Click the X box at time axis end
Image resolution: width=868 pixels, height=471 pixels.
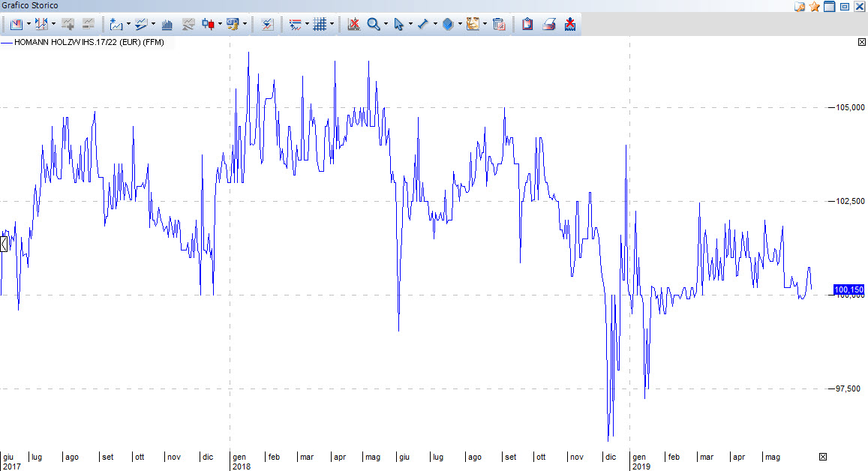tap(823, 457)
